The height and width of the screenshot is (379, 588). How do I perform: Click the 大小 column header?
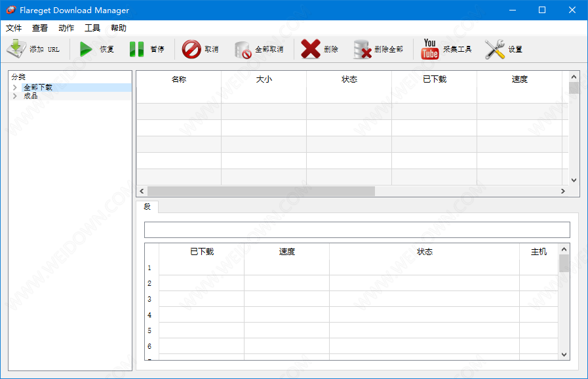tap(264, 79)
